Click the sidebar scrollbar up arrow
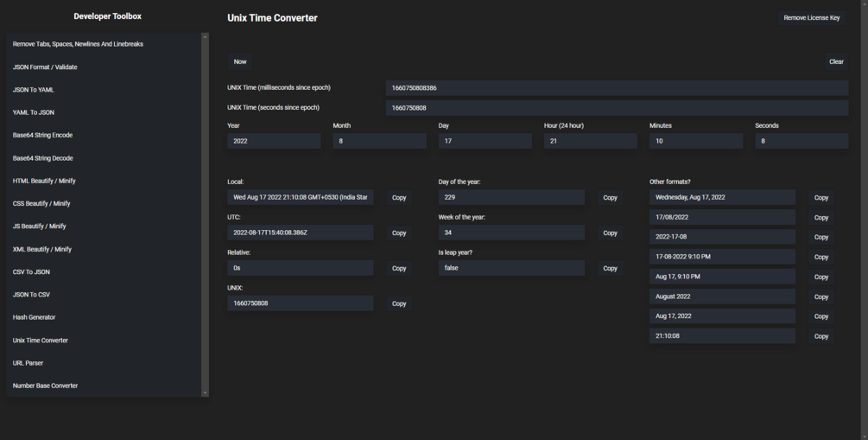This screenshot has width=868, height=440. [x=205, y=36]
